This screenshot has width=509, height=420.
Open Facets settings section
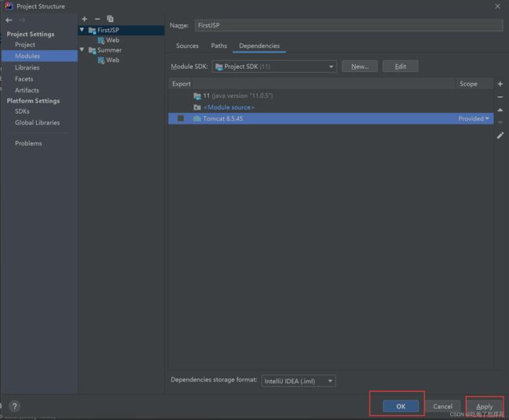23,79
